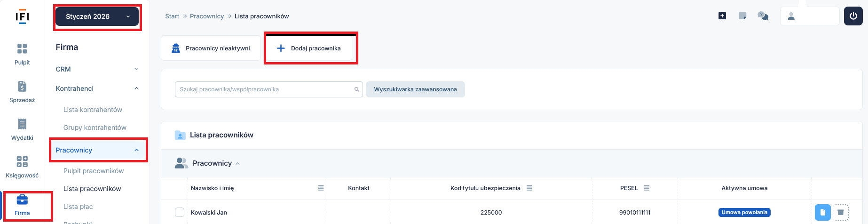Archive the Kowalski Jan row
Viewport: 868px width, 224px height.
click(x=841, y=212)
